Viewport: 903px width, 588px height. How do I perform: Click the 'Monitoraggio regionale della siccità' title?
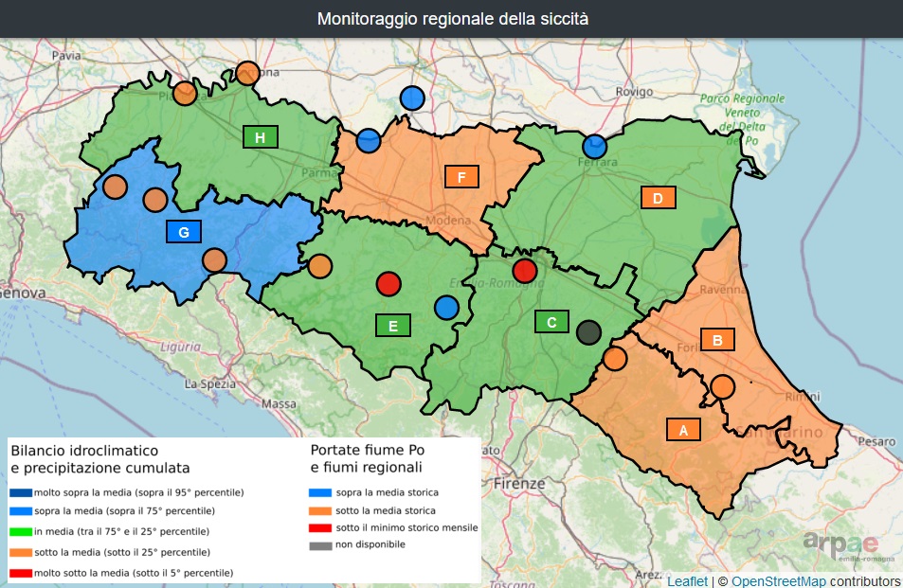(x=451, y=19)
